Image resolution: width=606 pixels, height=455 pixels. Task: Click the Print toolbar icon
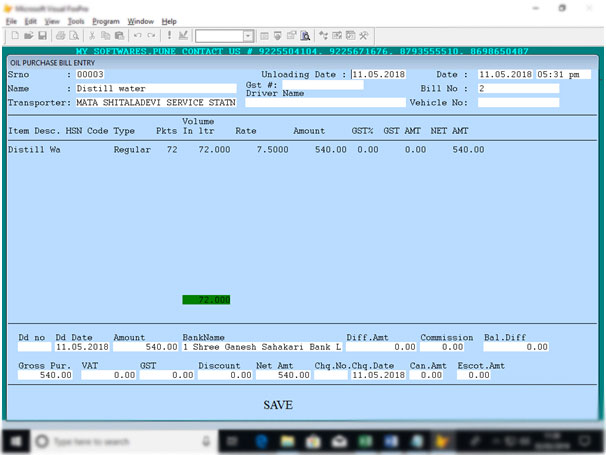(60, 36)
